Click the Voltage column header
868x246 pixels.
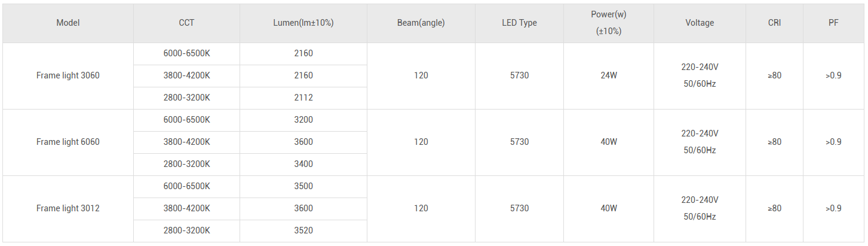pyautogui.click(x=700, y=23)
